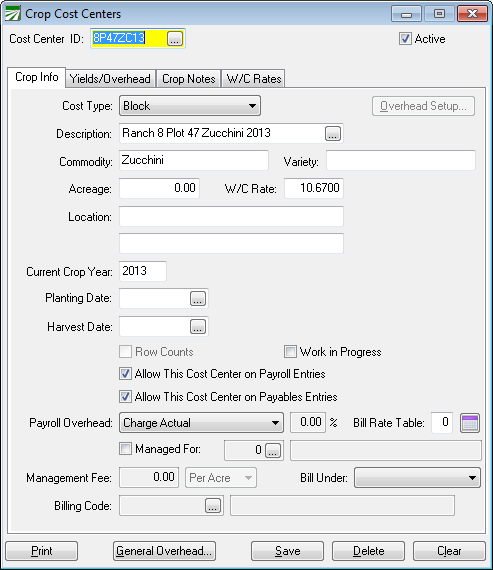Click into the Variety input field
The width and height of the screenshot is (493, 570).
point(401,160)
